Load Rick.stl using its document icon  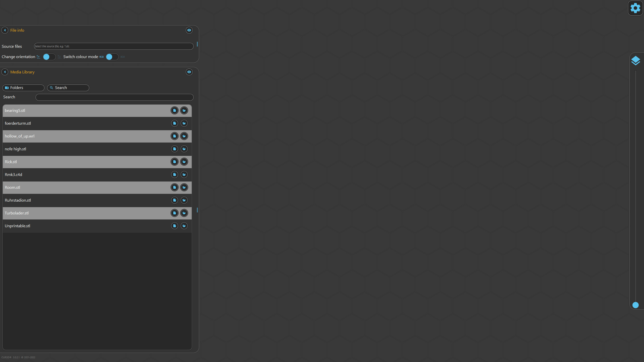[x=174, y=162]
